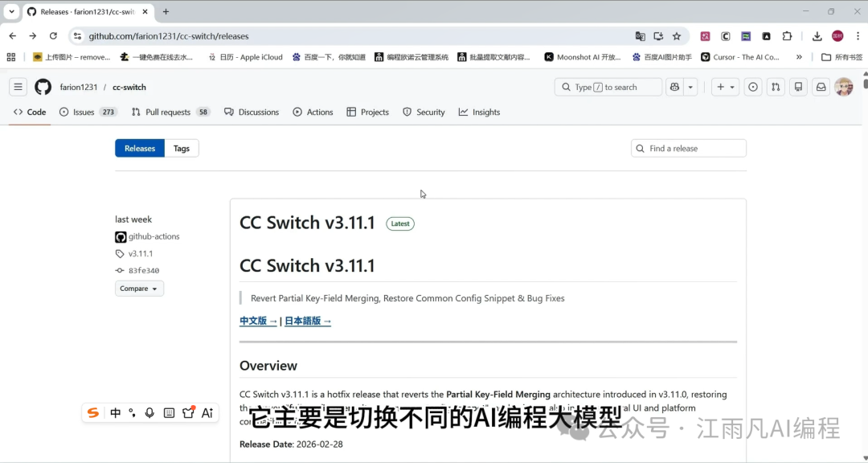The image size is (868, 463).
Task: Open the farion1231 user profile link
Action: [x=79, y=87]
